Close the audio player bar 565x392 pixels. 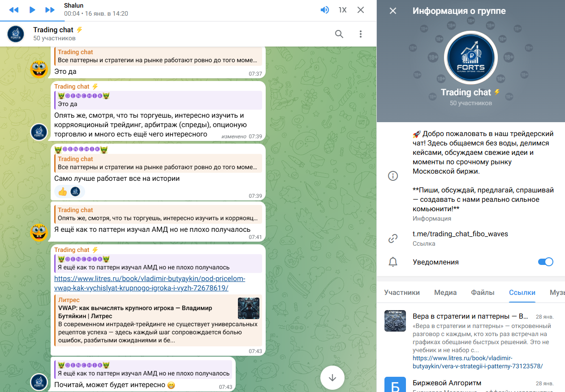[x=361, y=10]
